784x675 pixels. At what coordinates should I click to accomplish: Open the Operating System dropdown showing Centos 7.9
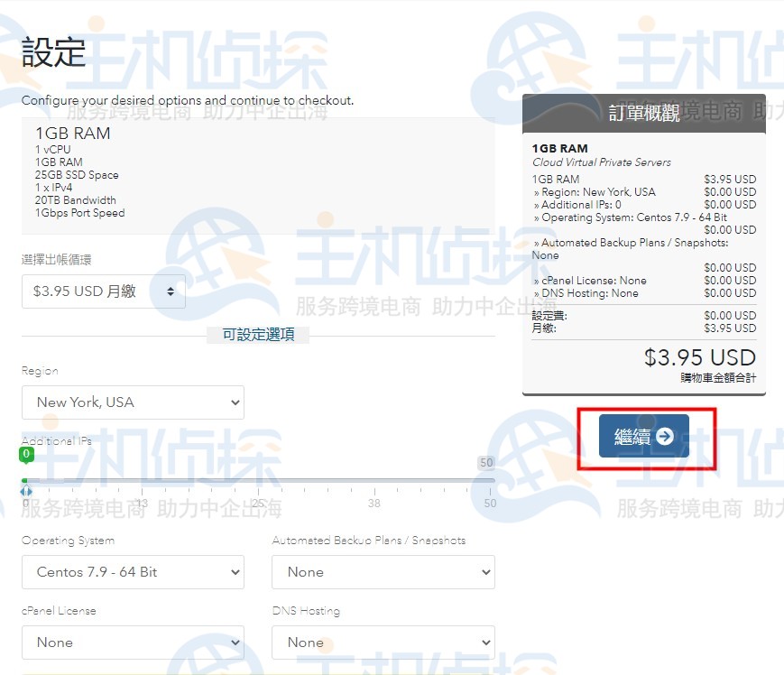[133, 572]
